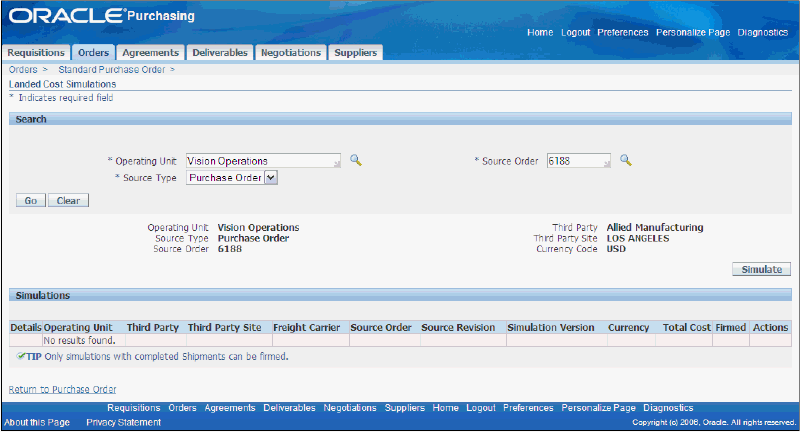800x432 pixels.
Task: Click the 'Allied Manufacturing' third party value
Action: pyautogui.click(x=655, y=227)
